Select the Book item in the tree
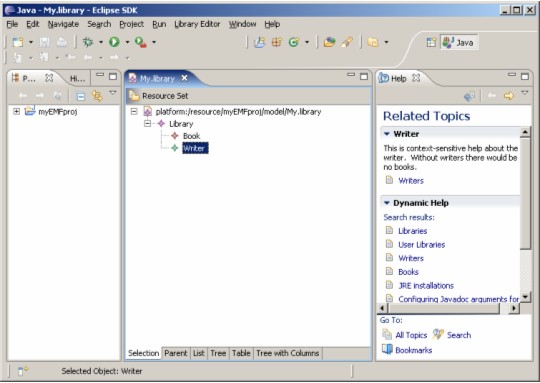This screenshot has width=540, height=383. (x=191, y=136)
